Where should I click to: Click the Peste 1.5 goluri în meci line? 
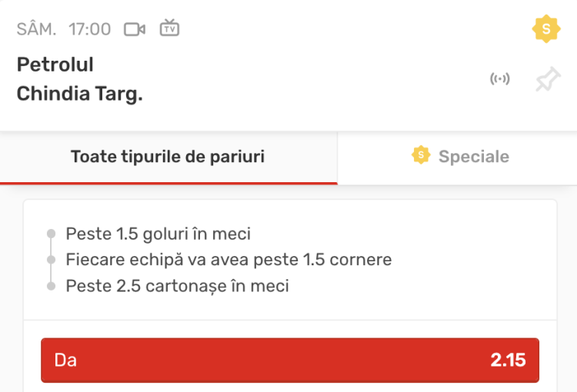pyautogui.click(x=158, y=234)
